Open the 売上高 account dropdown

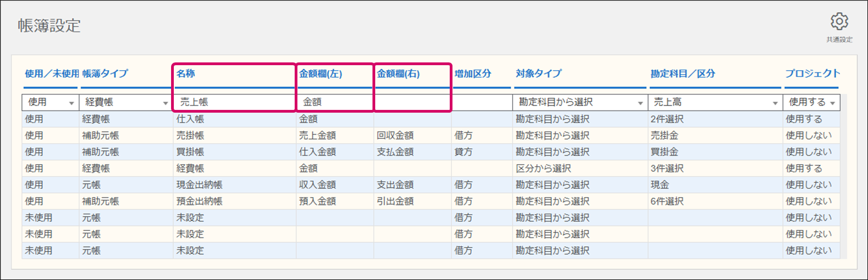click(775, 103)
